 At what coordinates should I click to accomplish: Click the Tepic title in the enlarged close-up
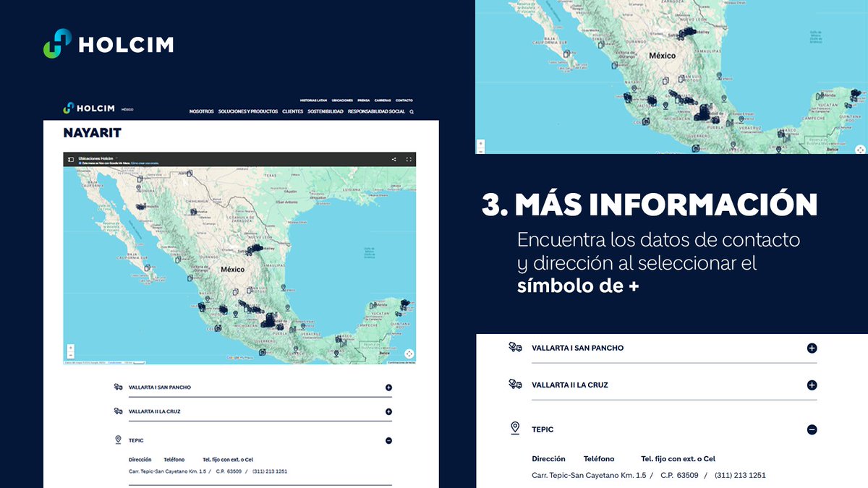tap(542, 429)
